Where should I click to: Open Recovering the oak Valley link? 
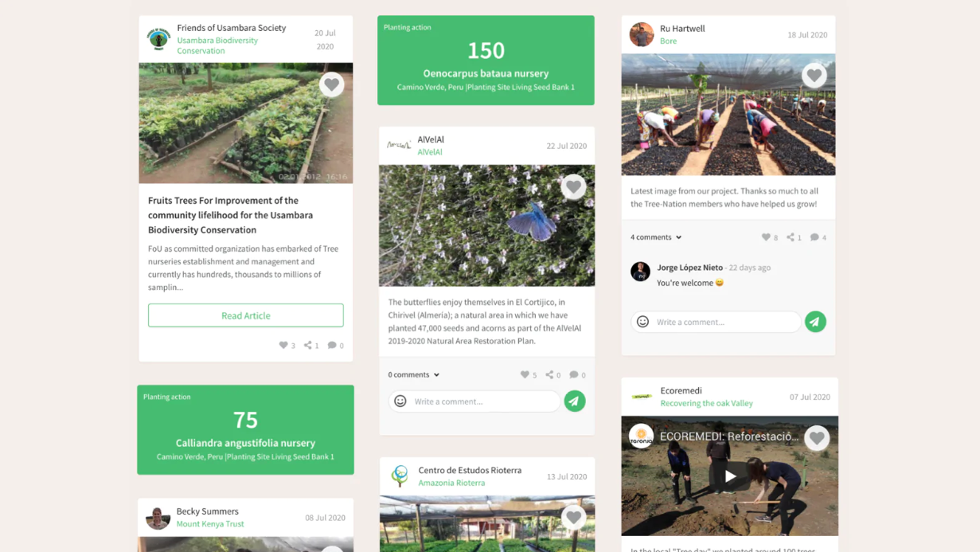click(x=706, y=403)
